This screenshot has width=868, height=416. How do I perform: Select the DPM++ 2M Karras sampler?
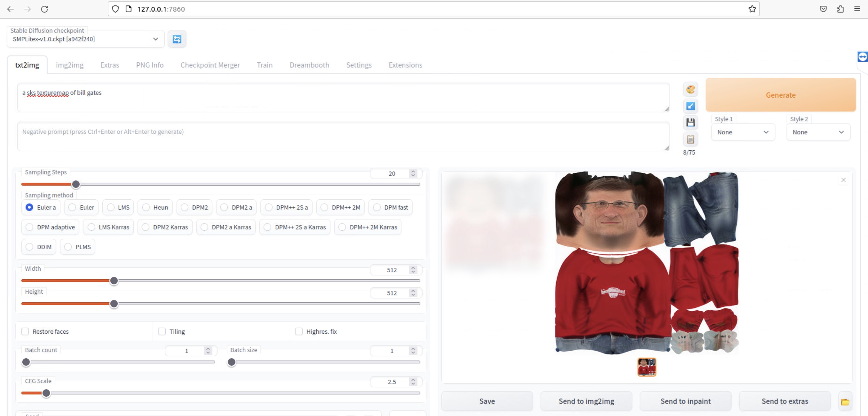(342, 227)
